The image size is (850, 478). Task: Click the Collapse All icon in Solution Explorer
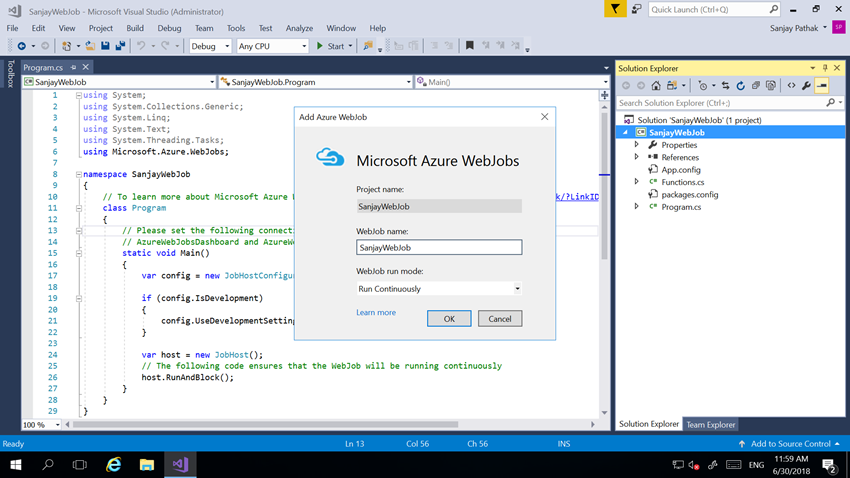point(756,86)
